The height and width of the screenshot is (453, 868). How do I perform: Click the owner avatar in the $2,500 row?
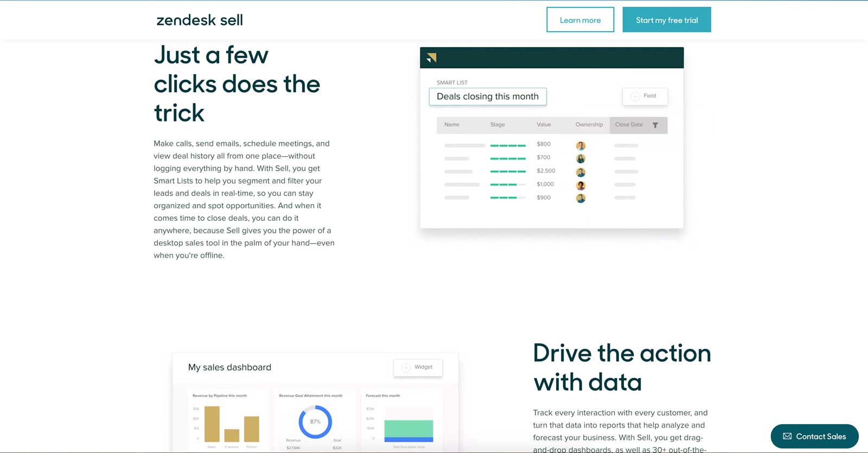click(x=580, y=172)
